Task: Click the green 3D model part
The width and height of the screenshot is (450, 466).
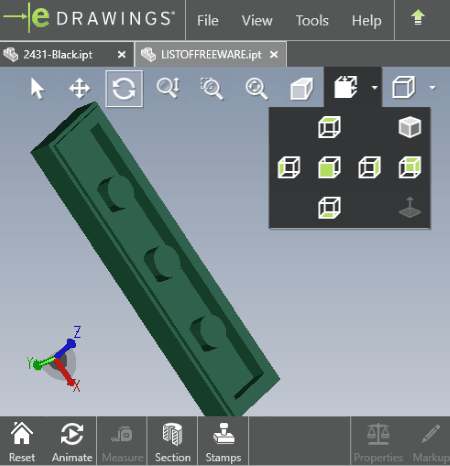Action: (x=155, y=260)
